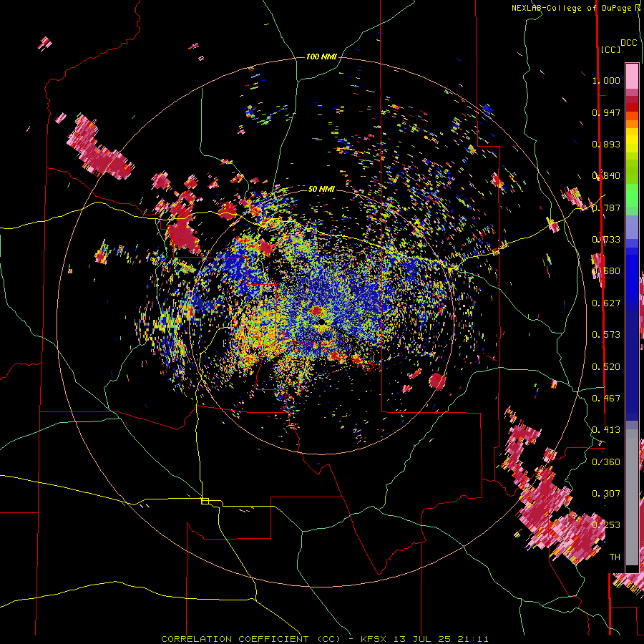Click the 0.413 scale value
Screen dimensions: 644x644
(x=606, y=430)
